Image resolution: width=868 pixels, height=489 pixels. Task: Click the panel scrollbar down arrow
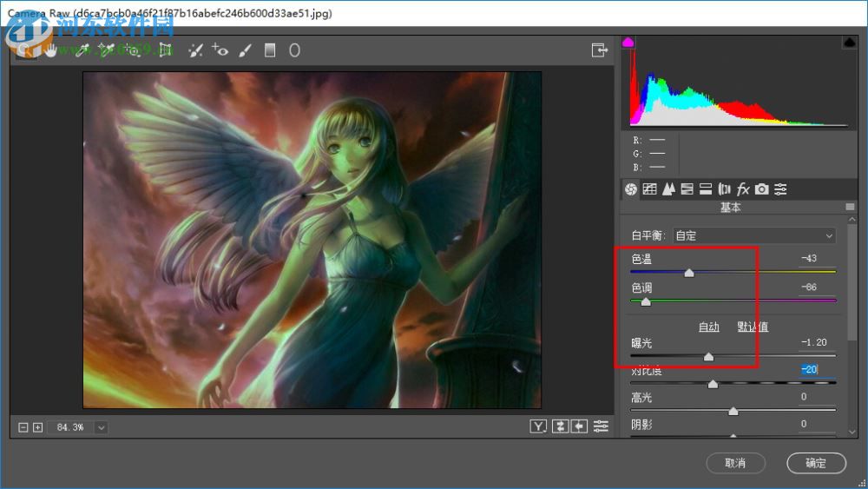852,432
